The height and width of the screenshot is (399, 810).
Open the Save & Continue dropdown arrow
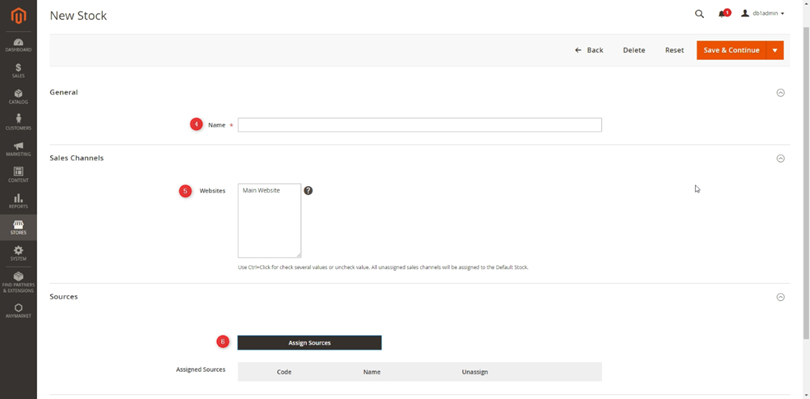click(775, 50)
